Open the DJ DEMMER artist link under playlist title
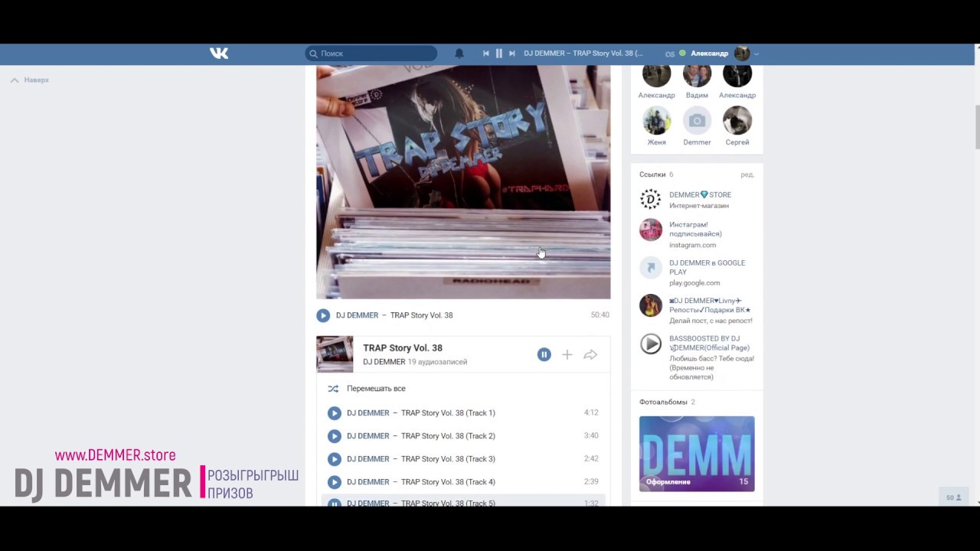980x551 pixels. click(x=384, y=362)
